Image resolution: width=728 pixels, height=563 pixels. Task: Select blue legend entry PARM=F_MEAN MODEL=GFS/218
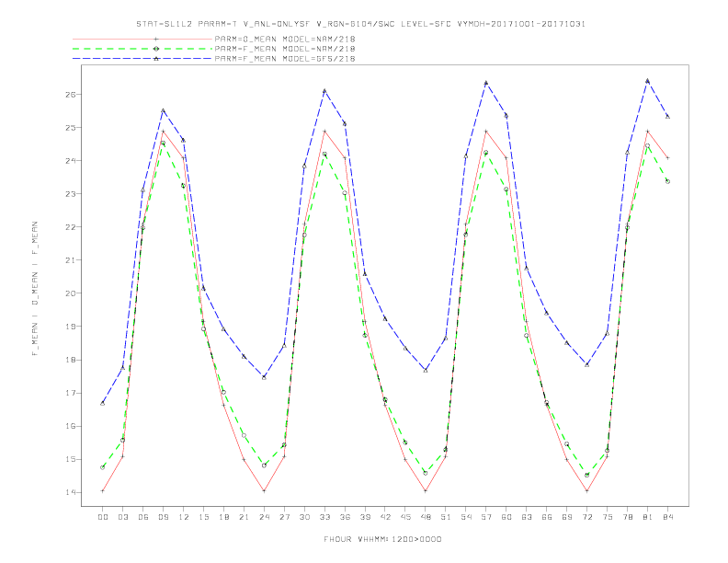tap(285, 59)
